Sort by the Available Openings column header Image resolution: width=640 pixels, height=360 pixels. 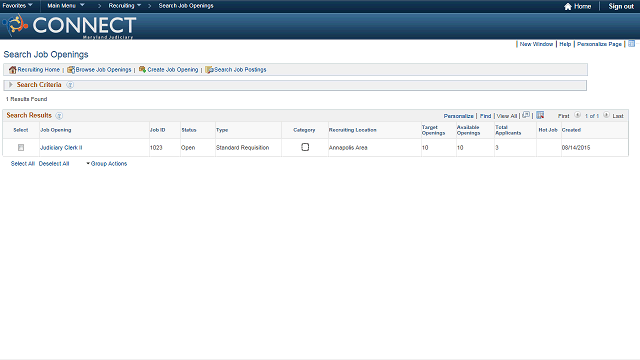click(x=468, y=130)
